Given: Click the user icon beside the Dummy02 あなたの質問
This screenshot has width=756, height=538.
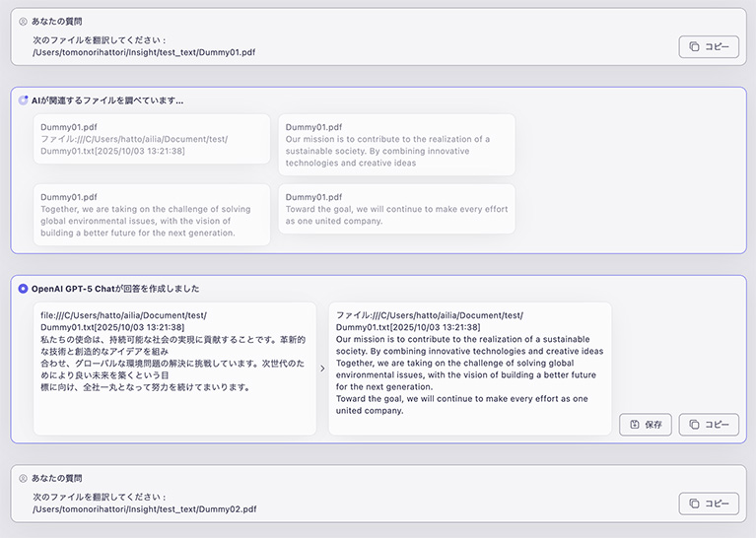Looking at the screenshot, I should tap(23, 478).
